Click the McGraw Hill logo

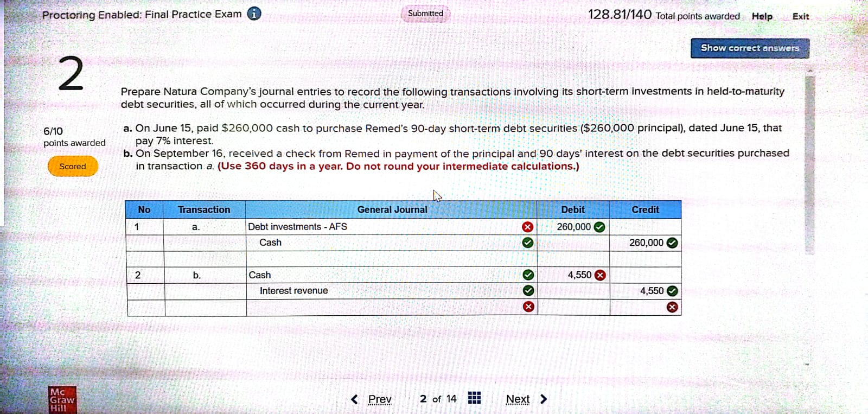click(62, 400)
